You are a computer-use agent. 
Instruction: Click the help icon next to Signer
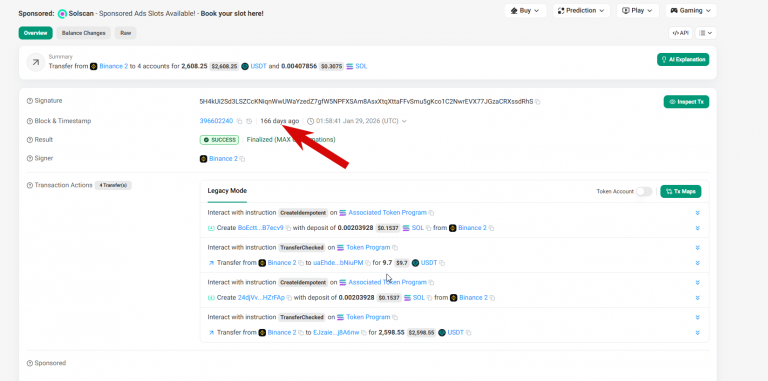(x=29, y=159)
